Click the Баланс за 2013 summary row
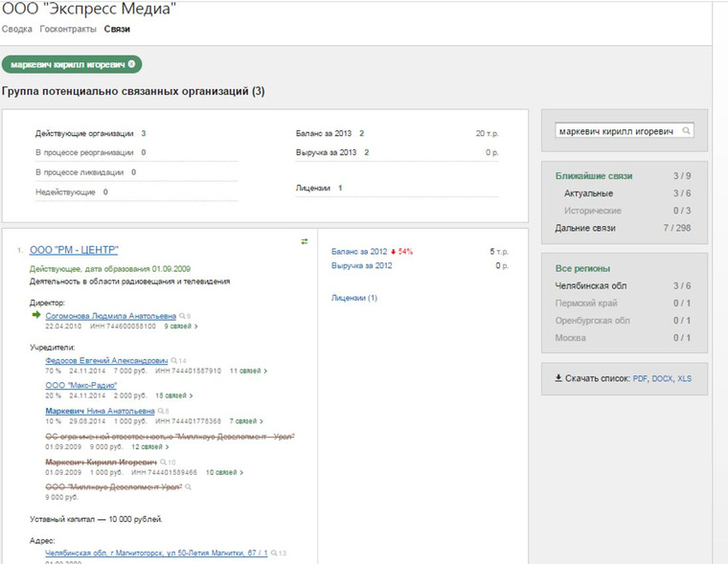 [397, 134]
